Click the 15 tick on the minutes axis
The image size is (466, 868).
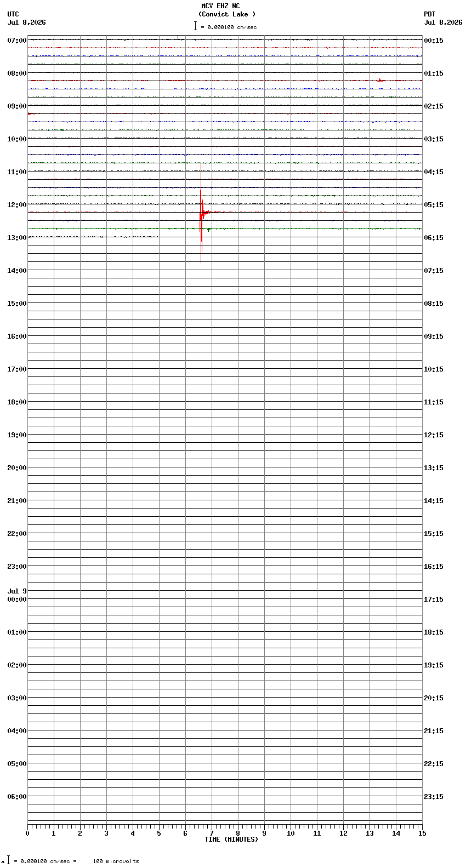coord(422,833)
